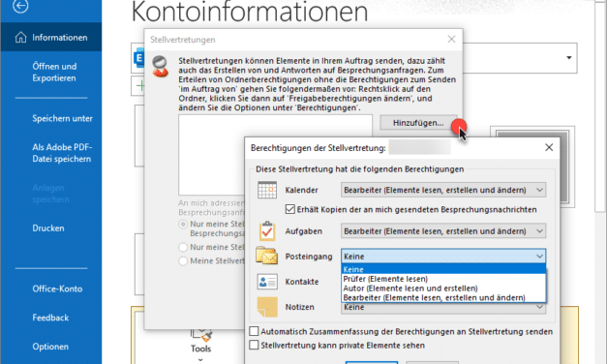Choose Prüfer (Elemente lesen) option
Image resolution: width=607 pixels, height=364 pixels.
[443, 279]
